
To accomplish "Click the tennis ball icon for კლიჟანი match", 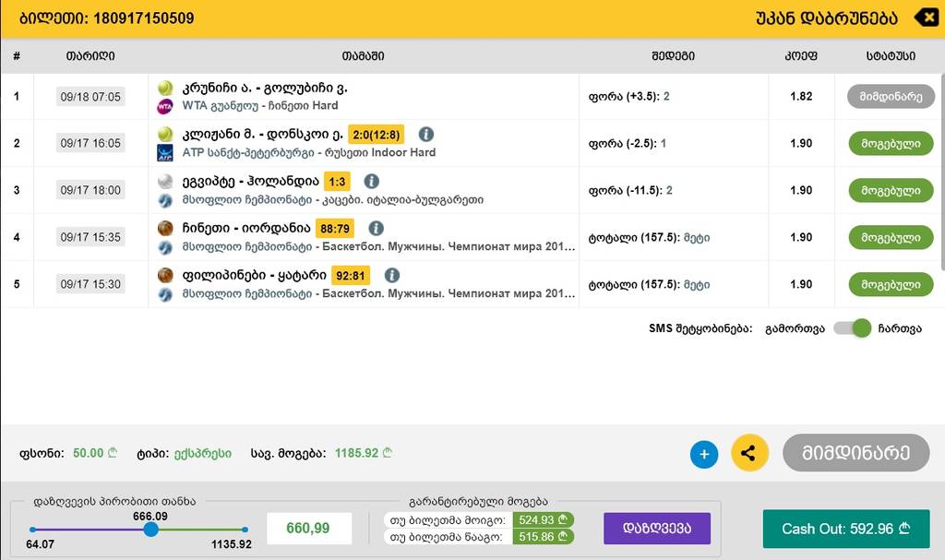I will point(165,134).
